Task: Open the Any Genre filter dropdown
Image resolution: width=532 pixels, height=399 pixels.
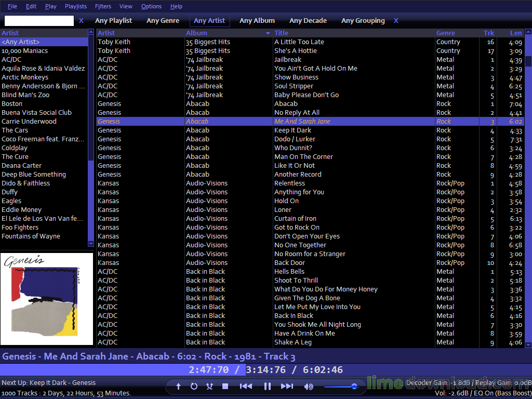Action: [x=163, y=21]
